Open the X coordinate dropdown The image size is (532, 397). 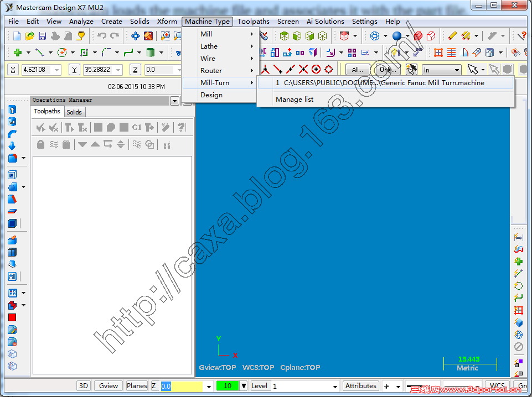pyautogui.click(x=56, y=70)
